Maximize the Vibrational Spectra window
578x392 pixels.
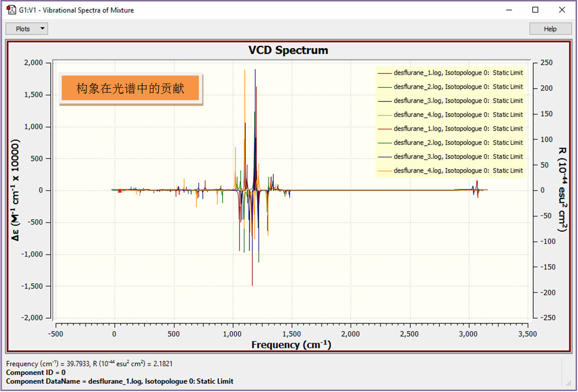[x=535, y=10]
